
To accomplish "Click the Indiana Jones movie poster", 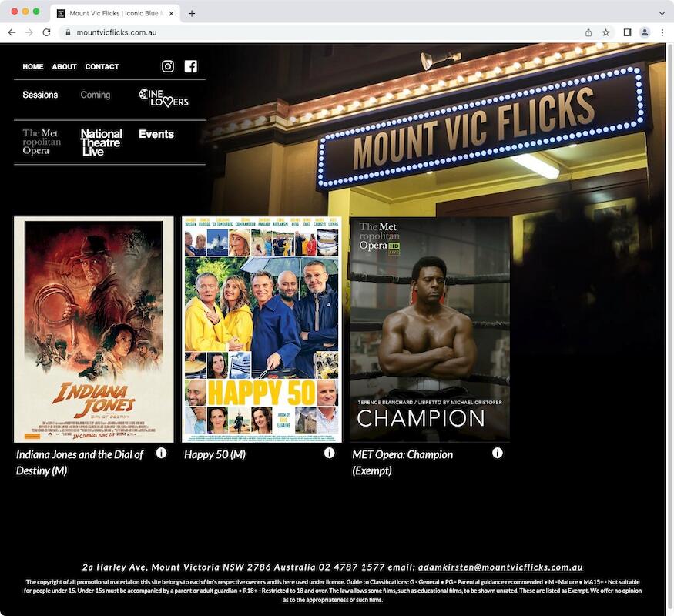I will pyautogui.click(x=94, y=330).
